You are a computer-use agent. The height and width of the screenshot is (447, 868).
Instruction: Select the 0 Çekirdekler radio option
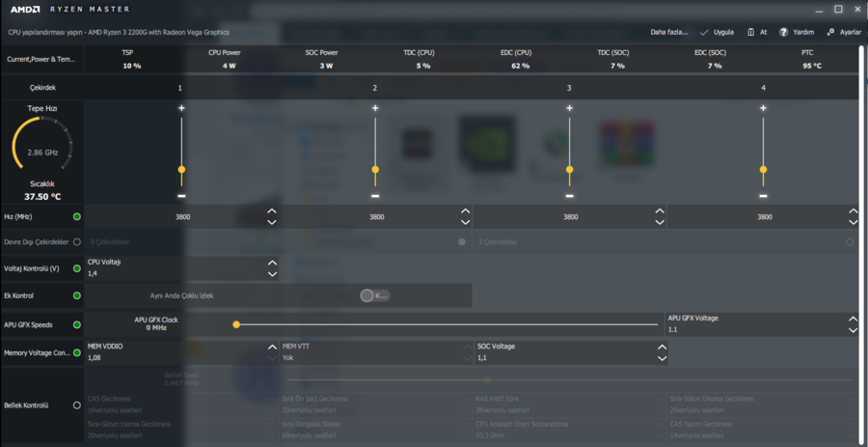[x=462, y=242]
